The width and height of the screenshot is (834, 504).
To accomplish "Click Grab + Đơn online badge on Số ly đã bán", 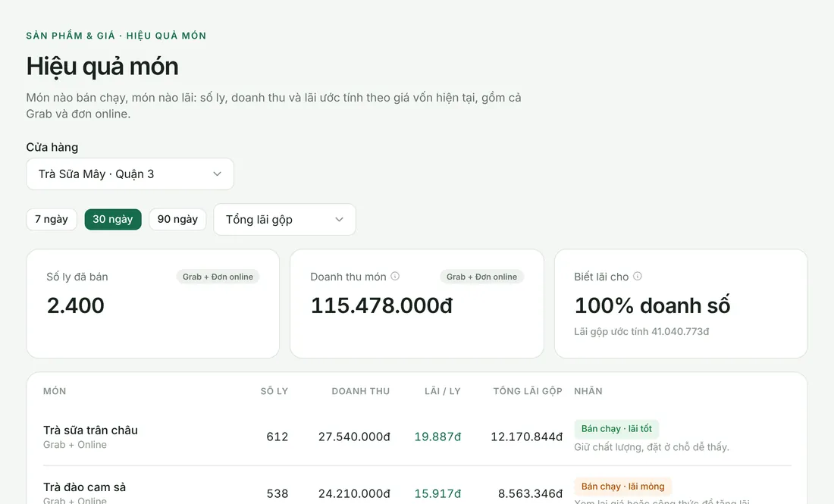I will pyautogui.click(x=218, y=277).
